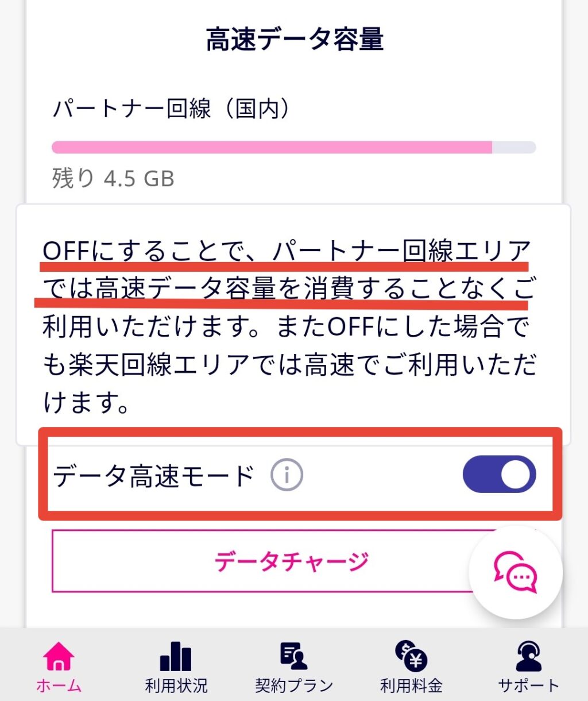Tap the 利用状況 bar chart icon
The width and height of the screenshot is (588, 701).
pos(176,656)
